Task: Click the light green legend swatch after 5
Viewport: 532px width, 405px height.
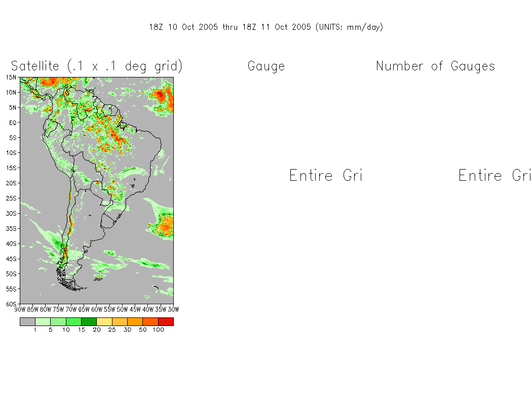Action: pyautogui.click(x=58, y=321)
